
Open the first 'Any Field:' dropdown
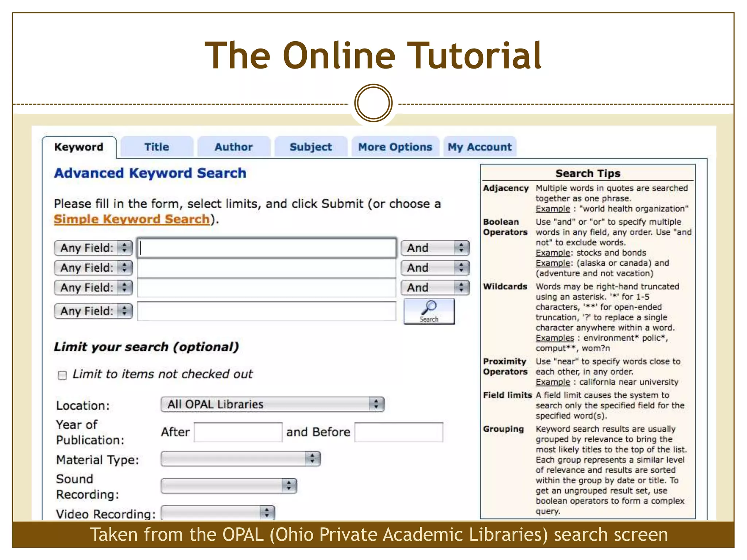pos(93,248)
